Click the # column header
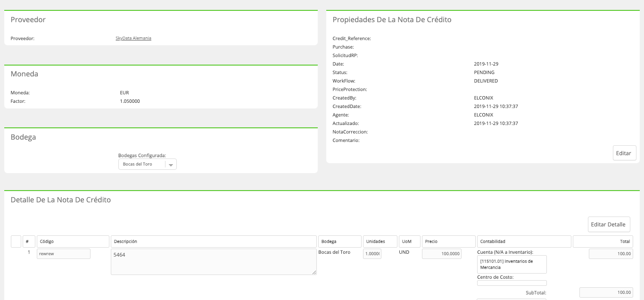Screen dimensions: 644x300 pos(29,242)
